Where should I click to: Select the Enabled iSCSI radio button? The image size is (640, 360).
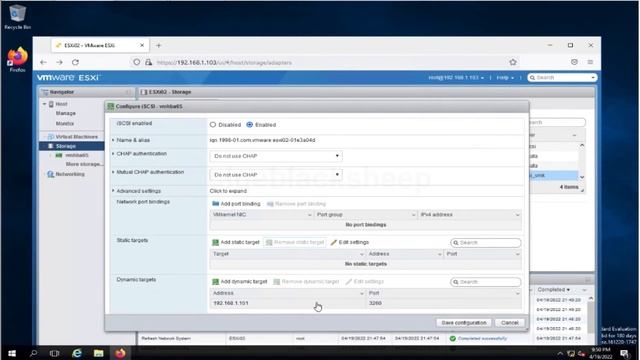(249, 124)
